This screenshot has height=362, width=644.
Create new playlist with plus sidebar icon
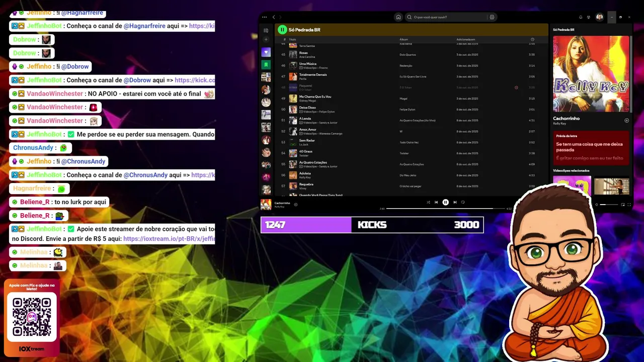click(x=266, y=39)
